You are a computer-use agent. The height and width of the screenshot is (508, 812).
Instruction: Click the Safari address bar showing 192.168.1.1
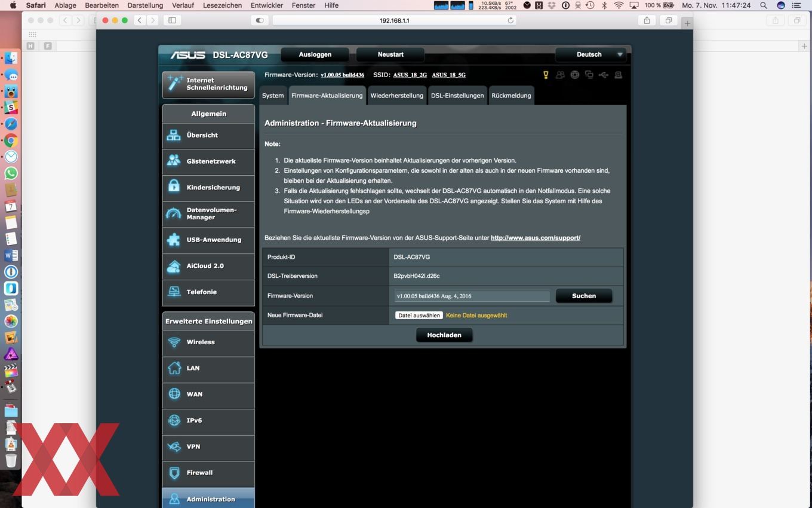pyautogui.click(x=394, y=20)
